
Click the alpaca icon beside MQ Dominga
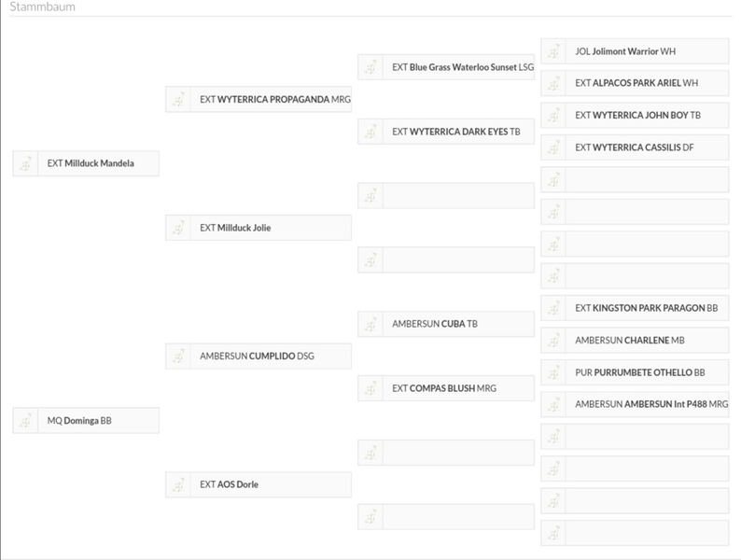25,421
